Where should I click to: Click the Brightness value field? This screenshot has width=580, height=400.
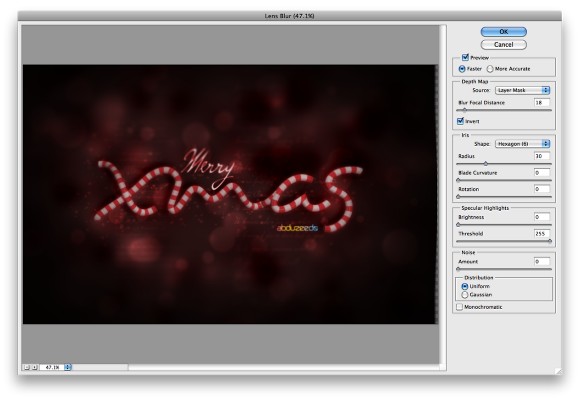542,217
